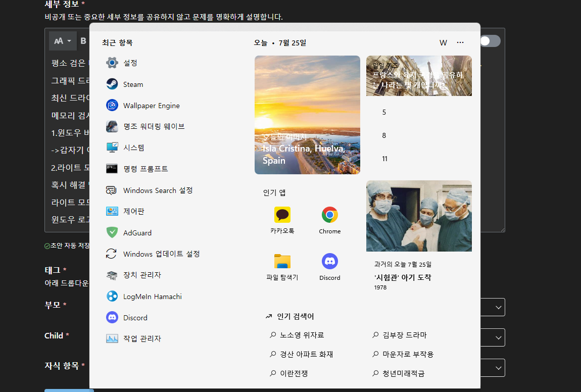Launch the AdGuard shield icon
This screenshot has width=581, height=392.
112,232
